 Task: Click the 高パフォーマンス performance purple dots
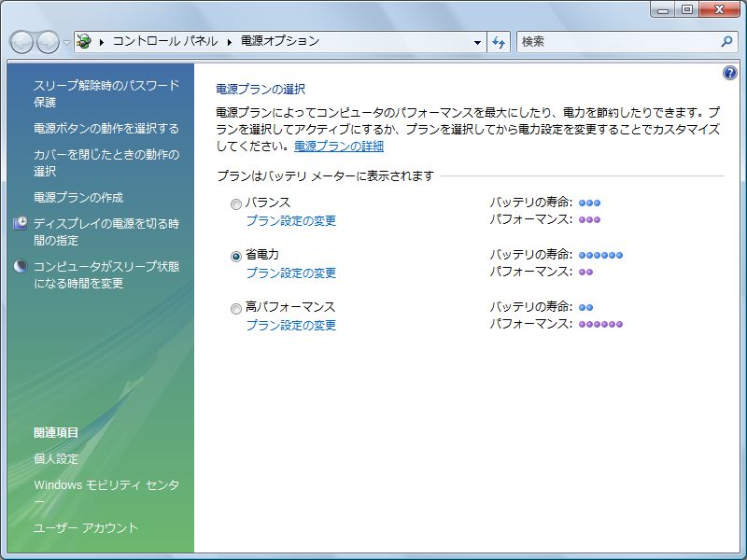point(600,324)
